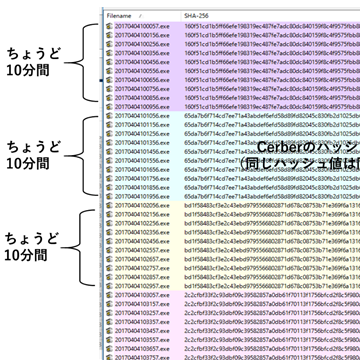360x360 pixels.
Task: Click the hash starting 2c2cfbf33 for 20170404103157.exe
Action: click(x=272, y=304)
